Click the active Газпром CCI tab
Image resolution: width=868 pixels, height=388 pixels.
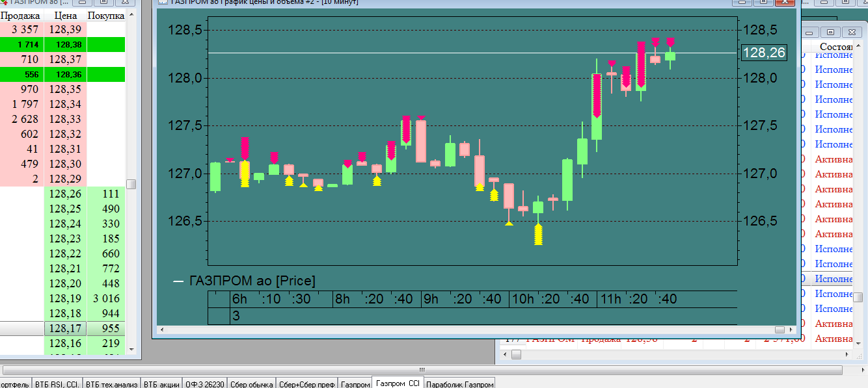[x=398, y=383]
